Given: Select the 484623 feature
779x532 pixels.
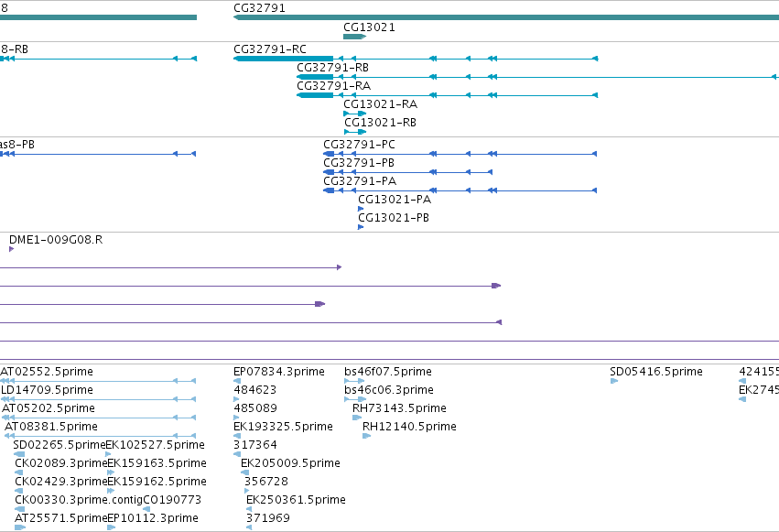Looking at the screenshot, I should [237, 399].
